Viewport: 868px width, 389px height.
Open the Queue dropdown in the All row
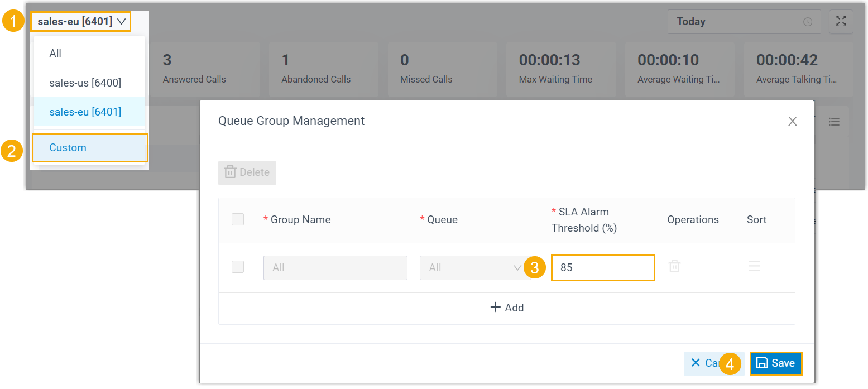[x=473, y=268]
